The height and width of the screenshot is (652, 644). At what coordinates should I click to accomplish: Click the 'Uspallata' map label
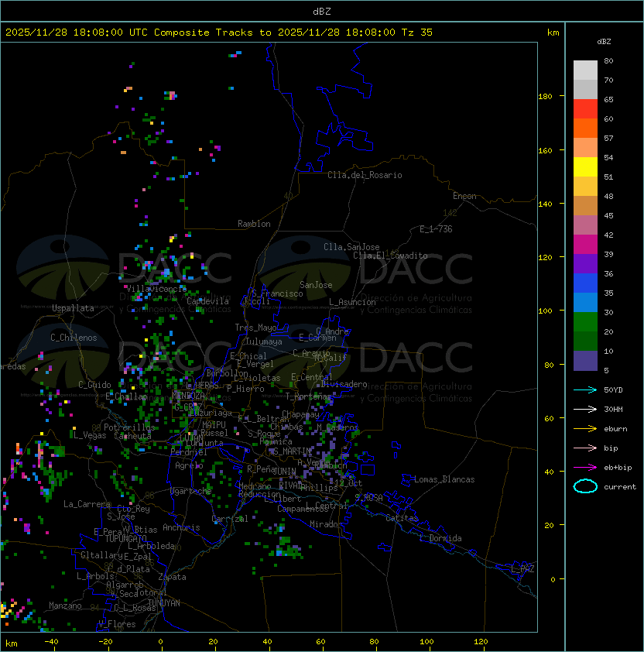[x=73, y=308]
